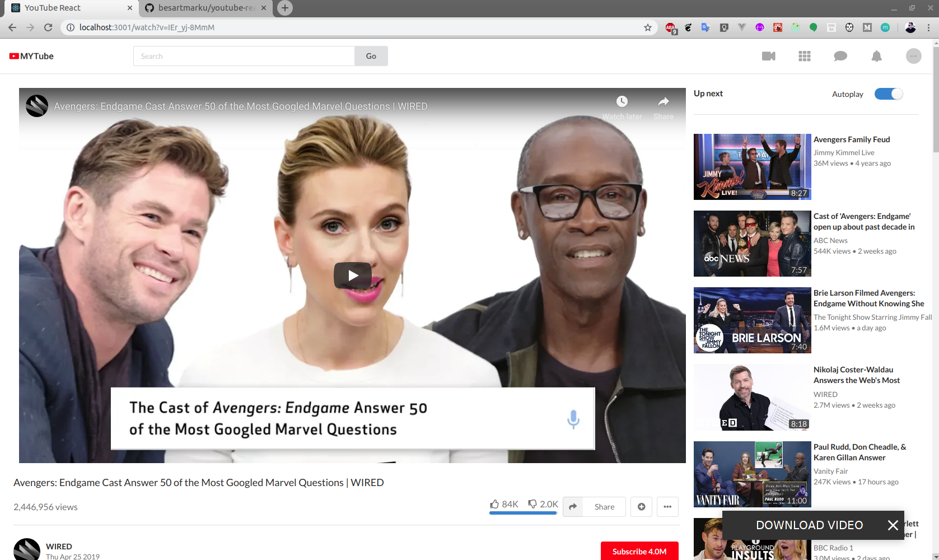
Task: Open the user avatar account menu
Action: tap(913, 56)
